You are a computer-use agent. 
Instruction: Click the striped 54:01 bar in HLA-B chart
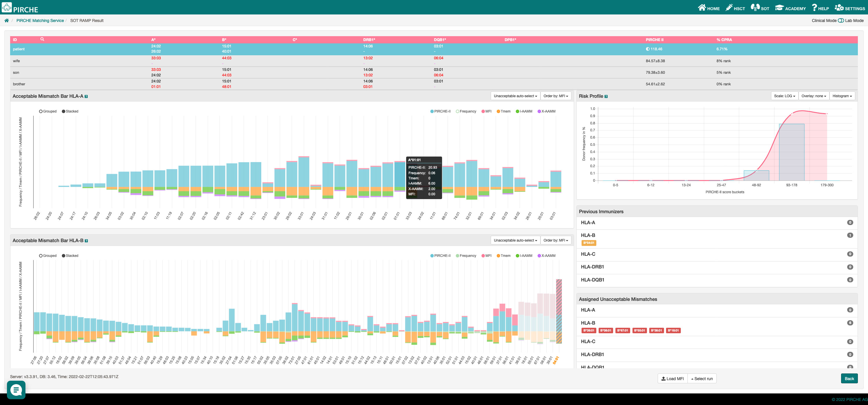coord(559,311)
